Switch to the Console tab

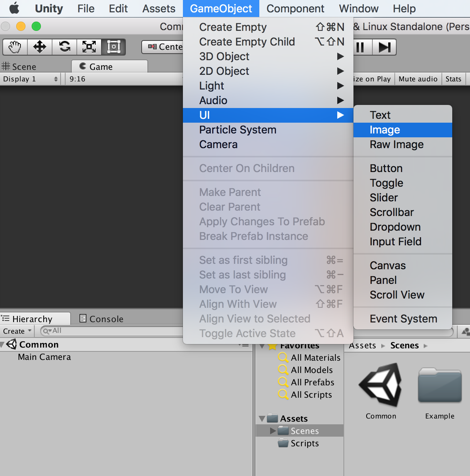(x=101, y=319)
